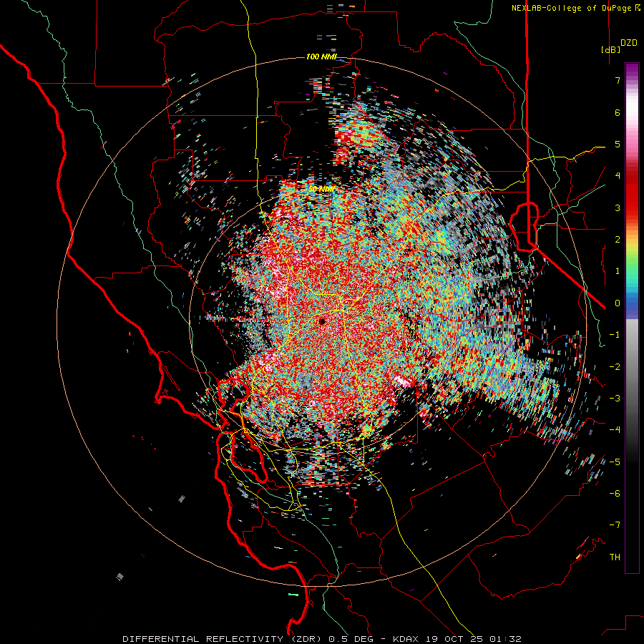Pick the gray section of color bar near -2
Image resolution: width=644 pixels, height=644 pixels.
632,367
